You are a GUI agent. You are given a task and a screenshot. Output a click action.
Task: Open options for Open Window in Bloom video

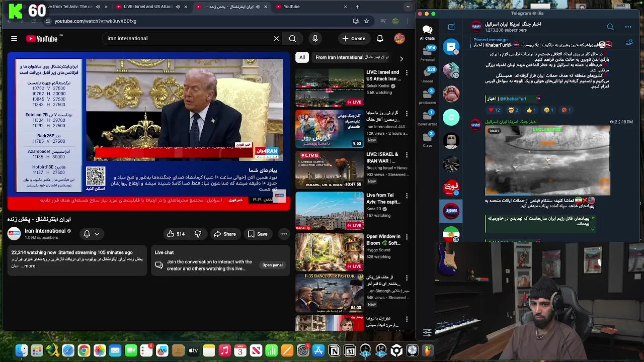[x=407, y=237]
